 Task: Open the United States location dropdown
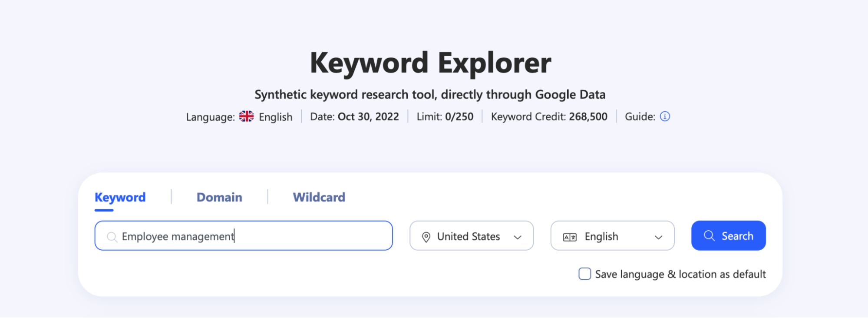(x=472, y=236)
